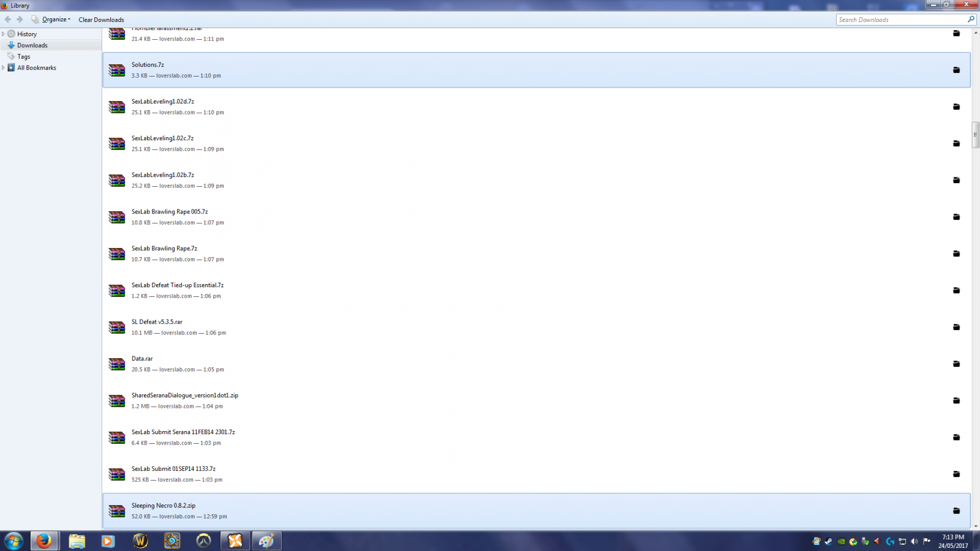
Task: Click the '20.5 KB — loverslab.com — 1:05 pm' details
Action: pyautogui.click(x=178, y=370)
